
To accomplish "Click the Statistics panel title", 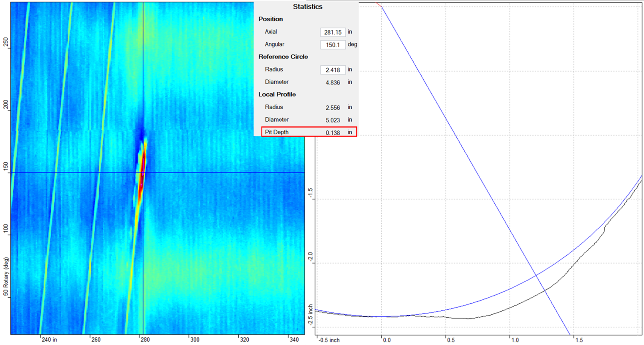I will click(307, 7).
